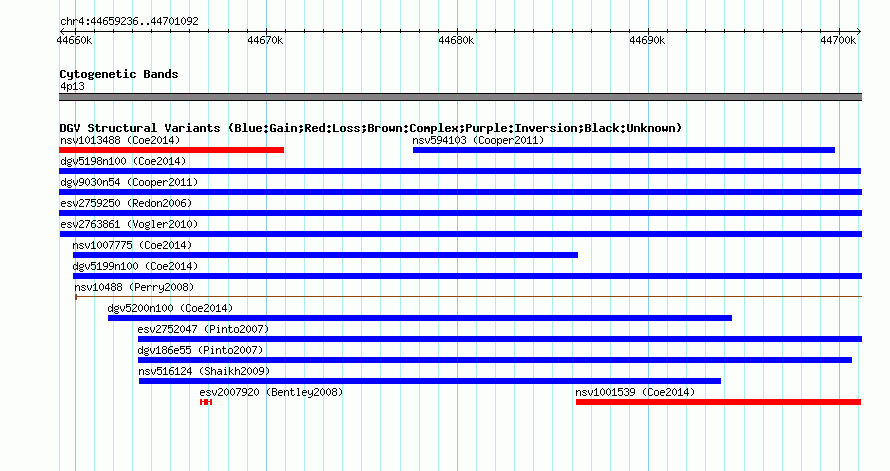This screenshot has height=471, width=890.
Task: Click the nsv516124 (Shaikh2009) label
Action: (204, 371)
